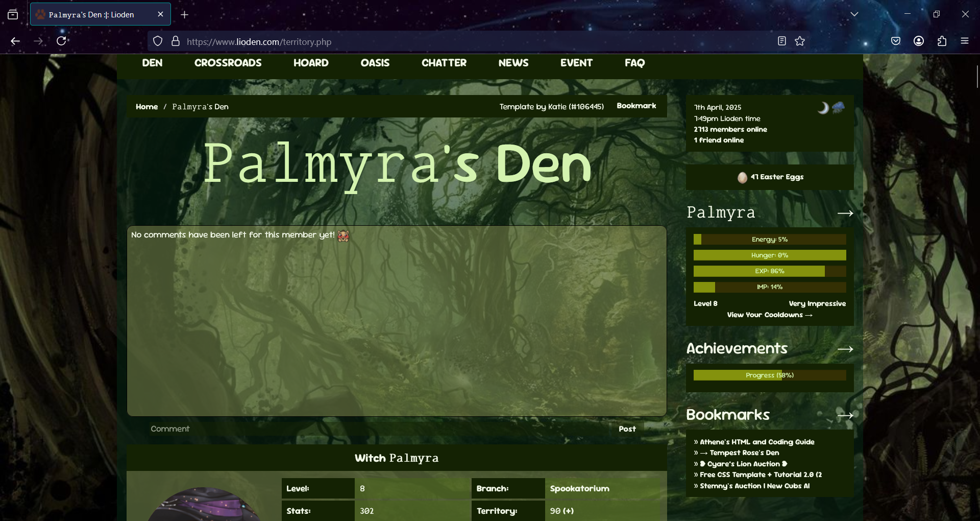Open the browser extensions panel

point(942,41)
